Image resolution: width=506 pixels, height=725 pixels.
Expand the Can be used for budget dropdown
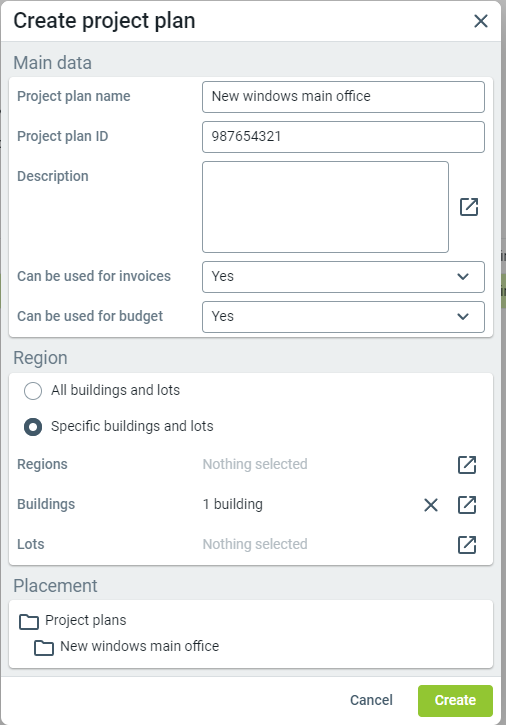click(x=343, y=317)
